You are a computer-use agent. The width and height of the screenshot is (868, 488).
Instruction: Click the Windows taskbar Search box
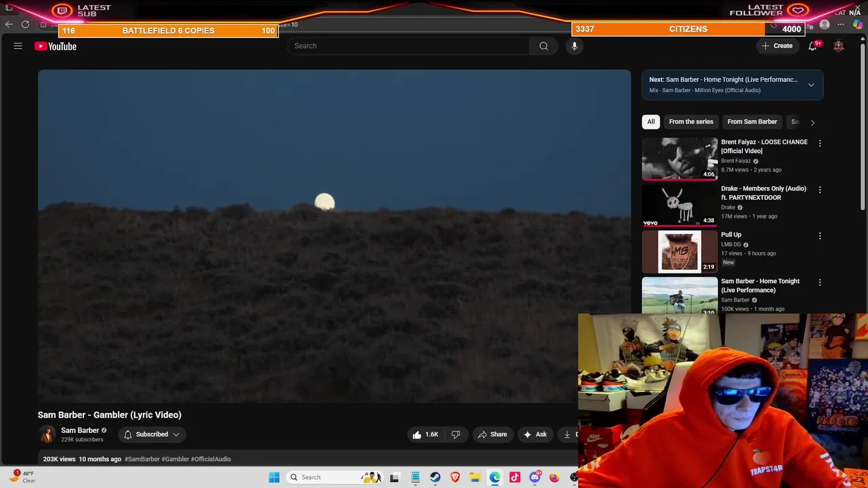[x=334, y=477]
